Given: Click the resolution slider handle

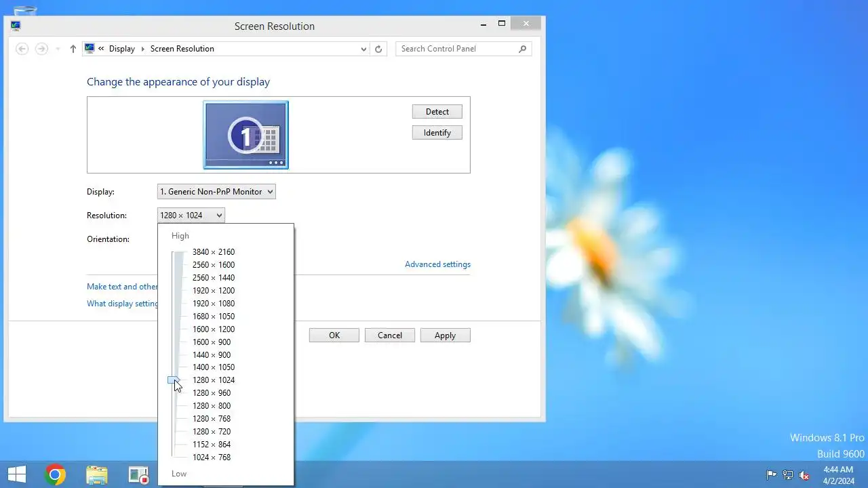Looking at the screenshot, I should (x=174, y=380).
